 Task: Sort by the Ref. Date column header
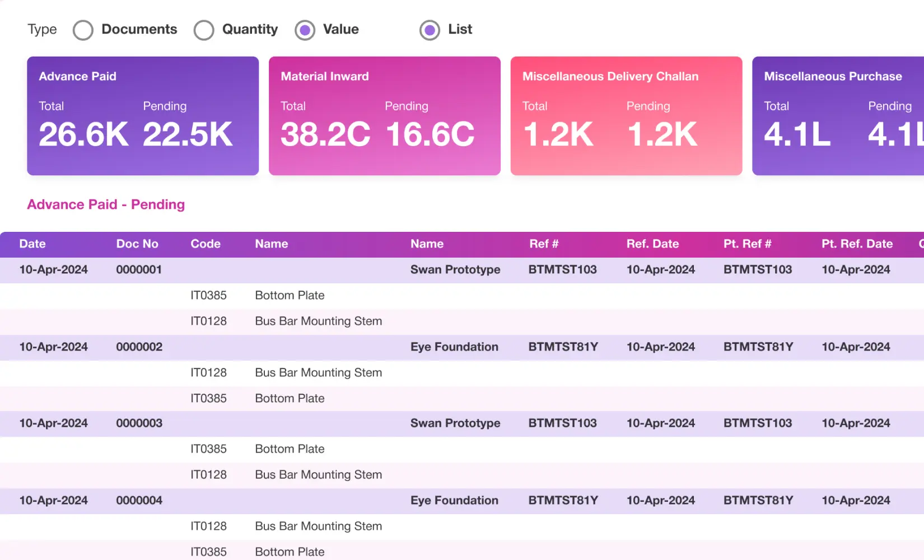click(653, 244)
